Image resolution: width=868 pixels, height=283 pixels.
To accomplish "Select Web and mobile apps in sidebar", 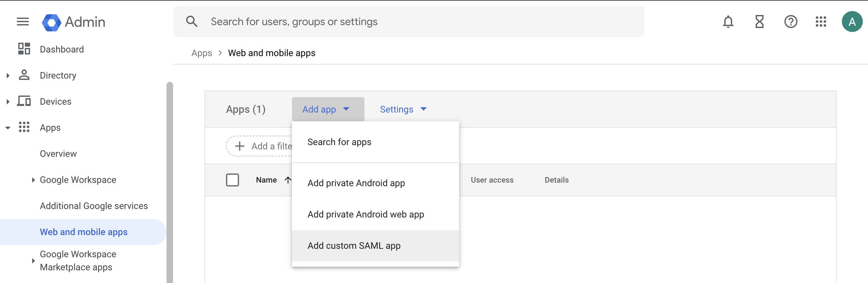I will [83, 232].
